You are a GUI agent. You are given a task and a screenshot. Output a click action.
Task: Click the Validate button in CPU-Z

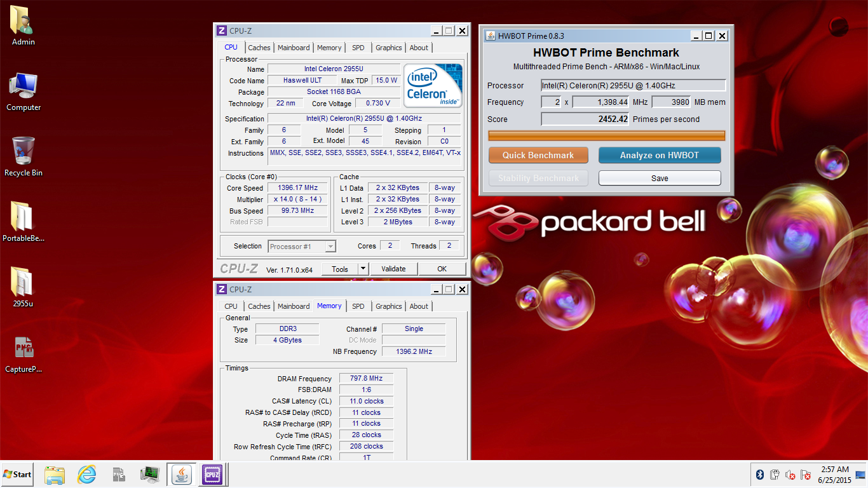pyautogui.click(x=393, y=269)
